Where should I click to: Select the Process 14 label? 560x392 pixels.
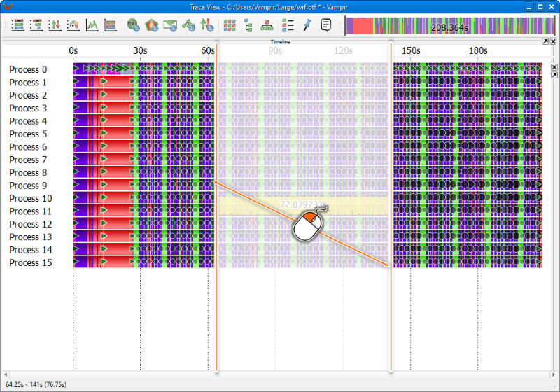click(30, 250)
